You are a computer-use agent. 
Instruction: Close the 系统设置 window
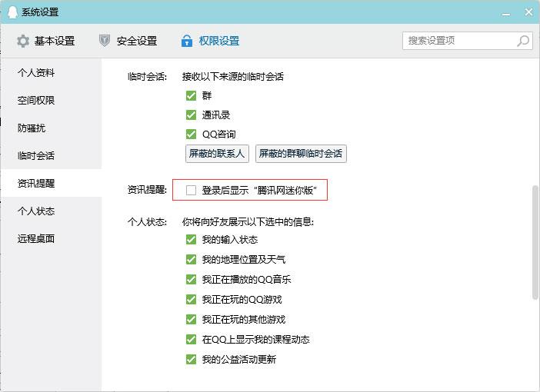tap(528, 12)
